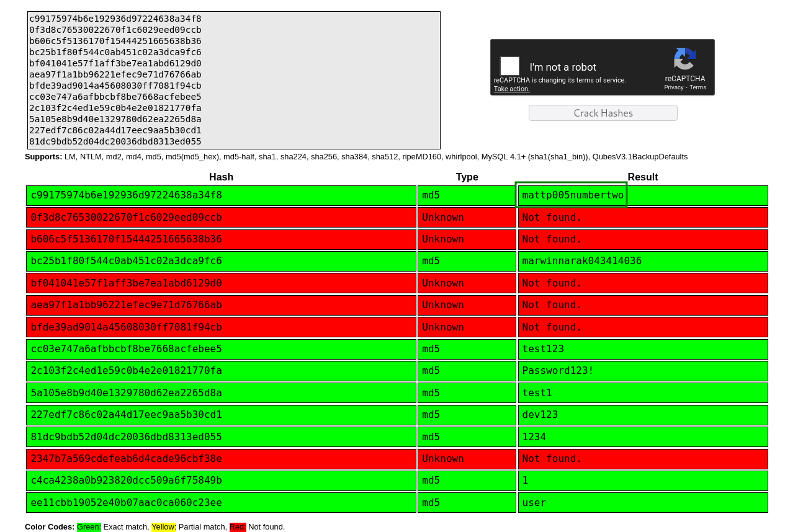Open the reCAPTCHA Terms link
The width and height of the screenshot is (785, 532).
pos(698,87)
